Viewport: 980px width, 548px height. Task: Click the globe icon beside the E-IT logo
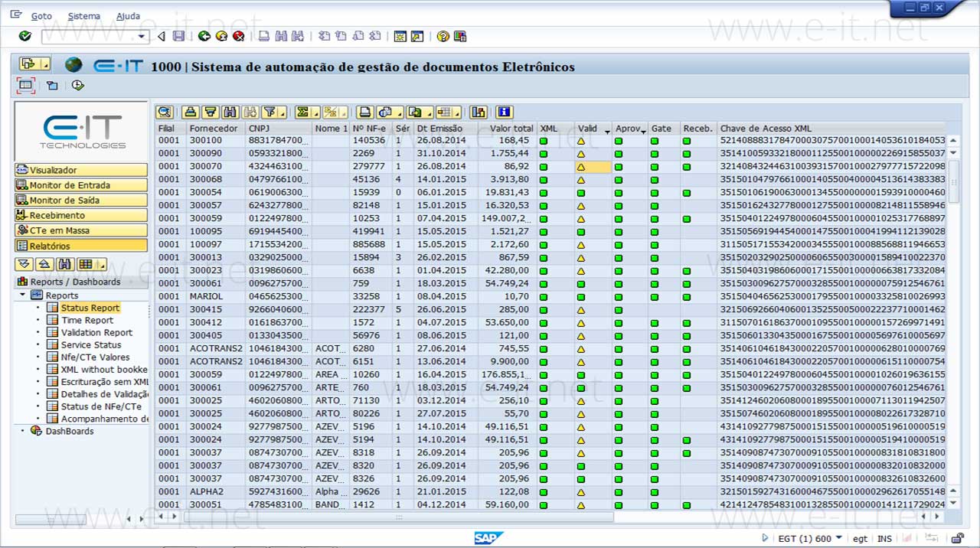coord(73,65)
